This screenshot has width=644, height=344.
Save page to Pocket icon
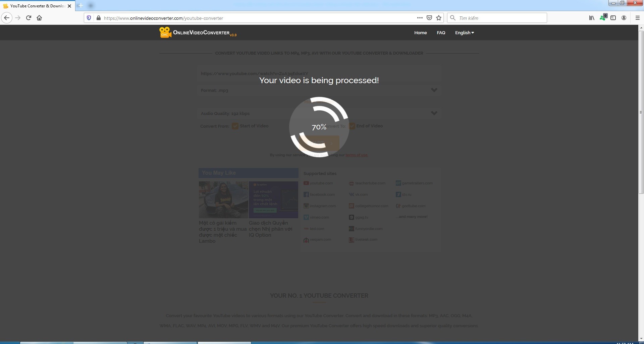click(429, 18)
